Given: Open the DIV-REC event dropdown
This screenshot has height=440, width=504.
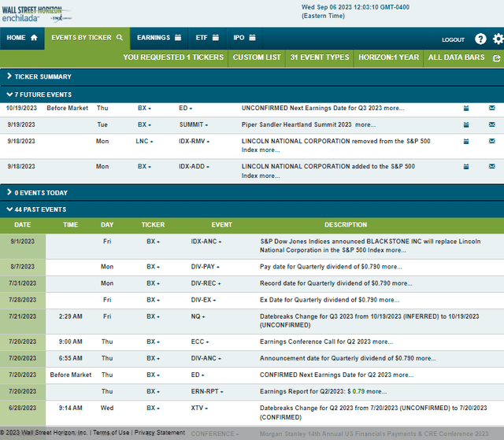Looking at the screenshot, I should coord(206,283).
